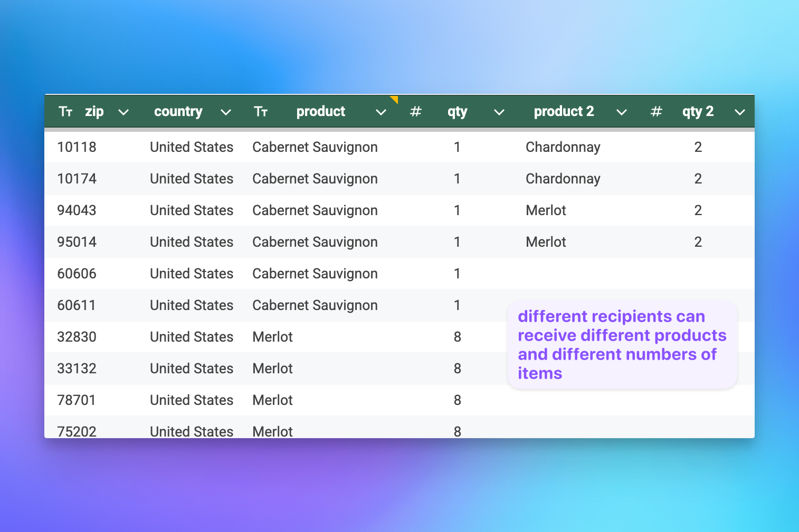This screenshot has height=532, width=799.
Task: Click the number-type icon beside qty 2 header
Action: 656,111
